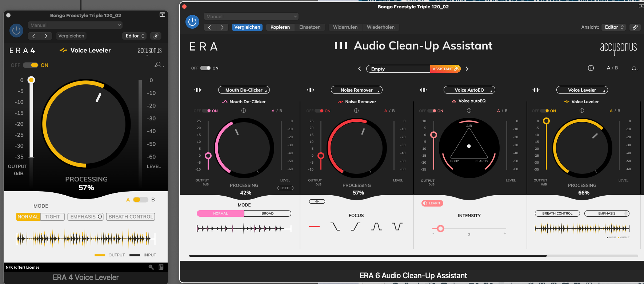Open the zoom magnifier in ERA 6 window

coord(635,68)
